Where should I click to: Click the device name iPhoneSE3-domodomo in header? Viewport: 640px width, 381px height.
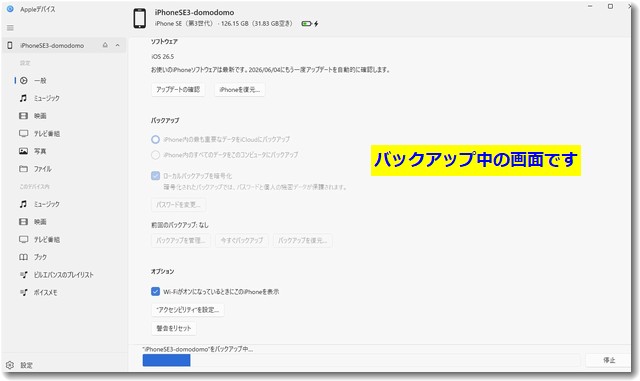coord(194,12)
